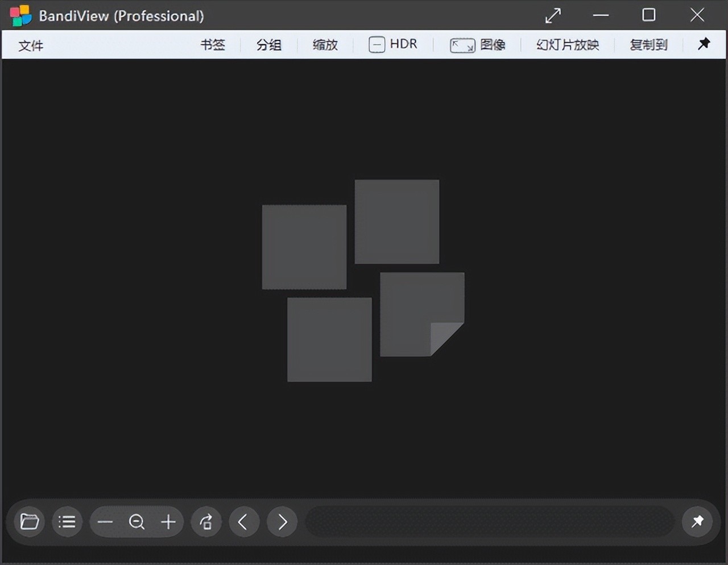Image resolution: width=728 pixels, height=565 pixels.
Task: Toggle the top menu bar pin
Action: pyautogui.click(x=704, y=44)
